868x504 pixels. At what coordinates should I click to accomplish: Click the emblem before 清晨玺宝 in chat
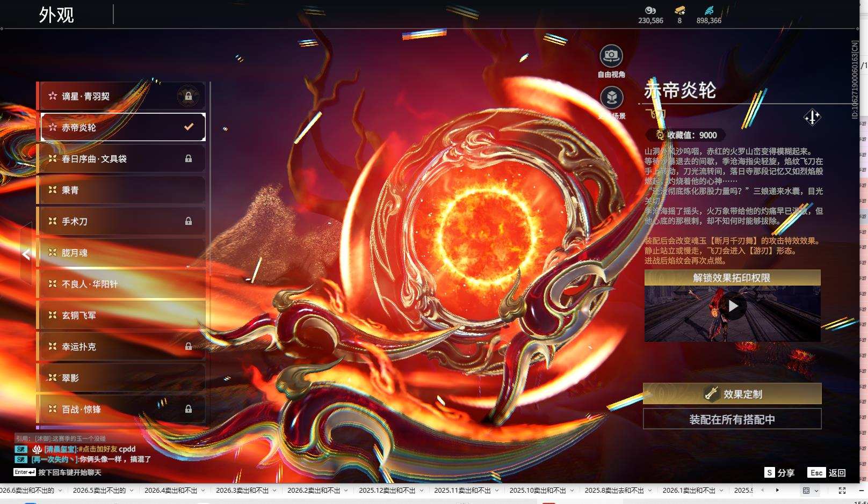(37, 449)
